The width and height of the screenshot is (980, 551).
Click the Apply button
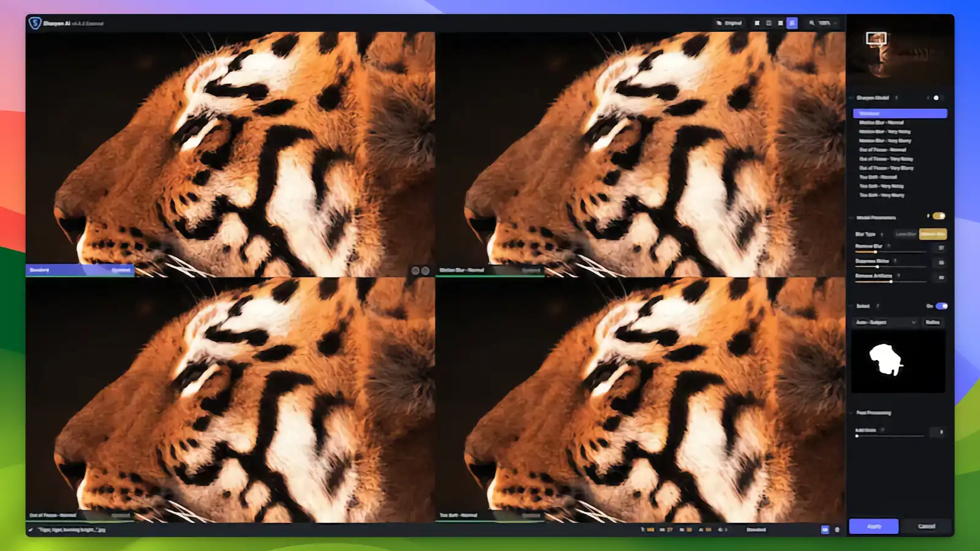873,527
